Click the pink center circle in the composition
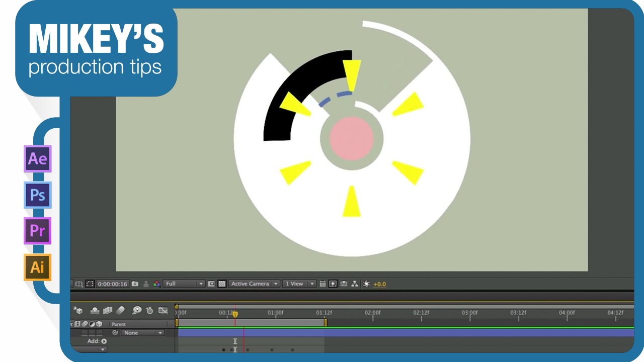 (x=352, y=138)
